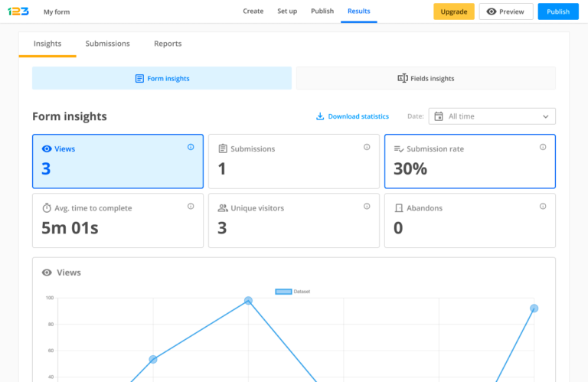Click the eye icon in Views chart header
This screenshot has height=382, width=588.
click(x=47, y=273)
